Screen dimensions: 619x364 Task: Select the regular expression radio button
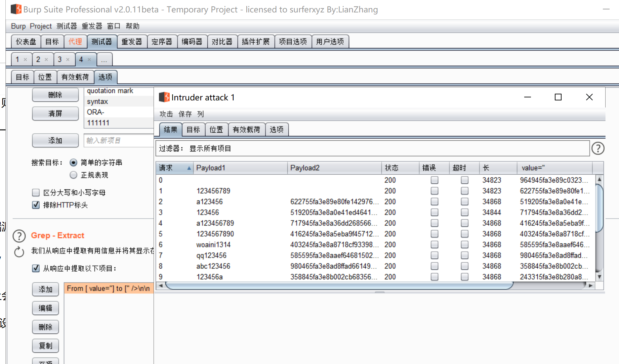point(73,175)
